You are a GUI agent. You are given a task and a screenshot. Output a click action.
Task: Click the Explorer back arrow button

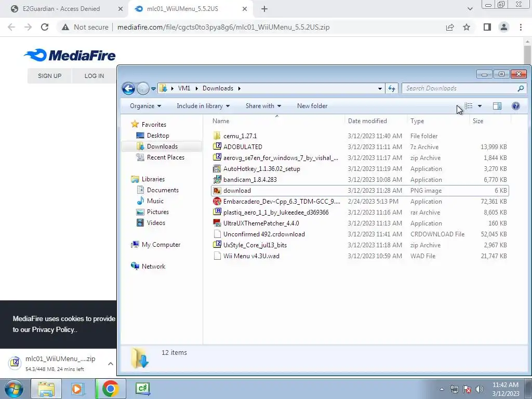[129, 88]
